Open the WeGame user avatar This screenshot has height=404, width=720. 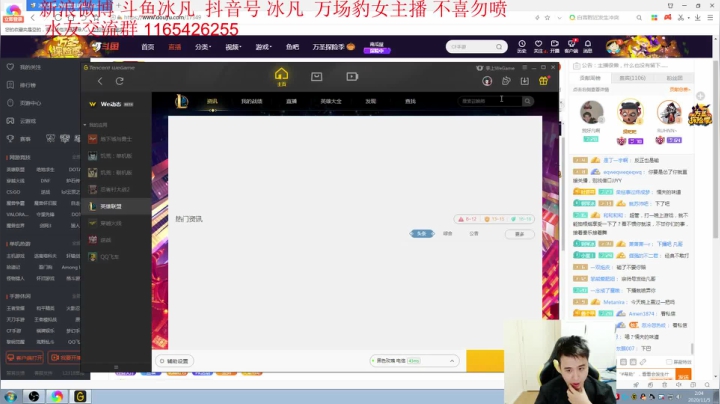pos(487,81)
